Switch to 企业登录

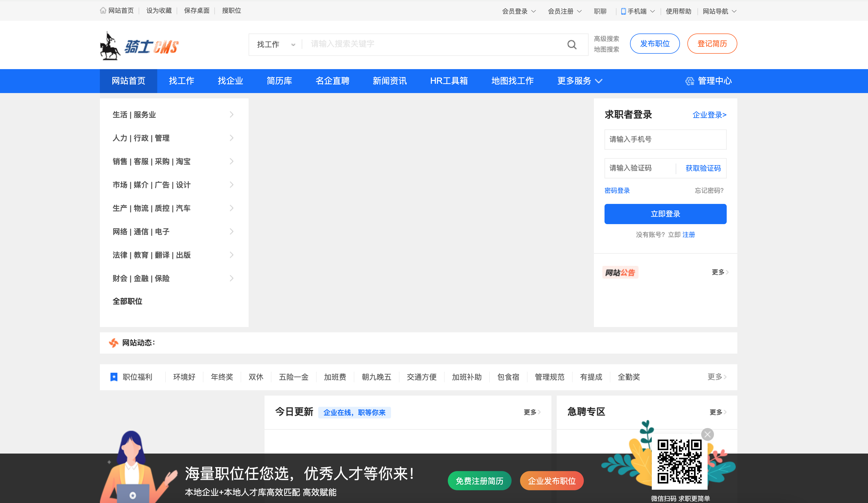[x=709, y=115]
